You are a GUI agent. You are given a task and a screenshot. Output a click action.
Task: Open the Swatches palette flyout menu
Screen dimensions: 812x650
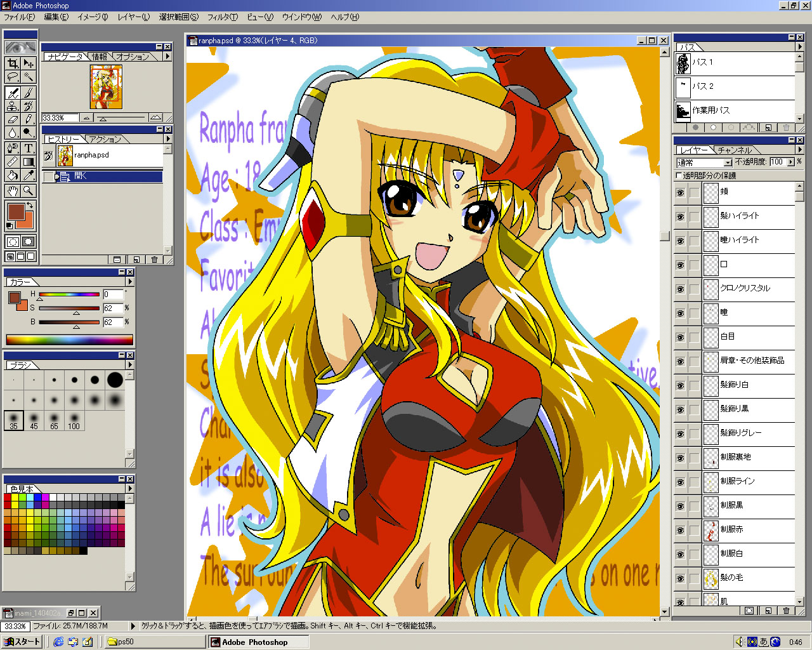click(130, 489)
